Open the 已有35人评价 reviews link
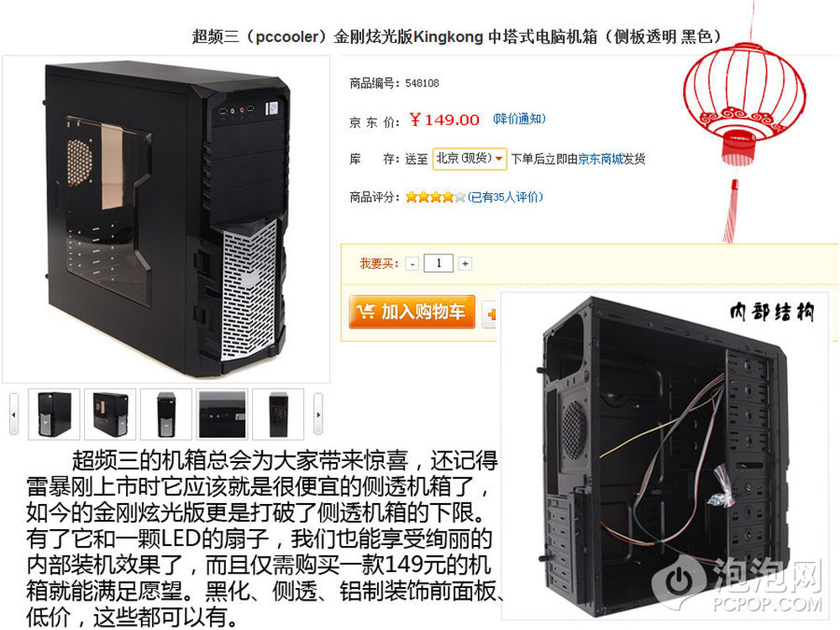This screenshot has height=630, width=840. 505,197
